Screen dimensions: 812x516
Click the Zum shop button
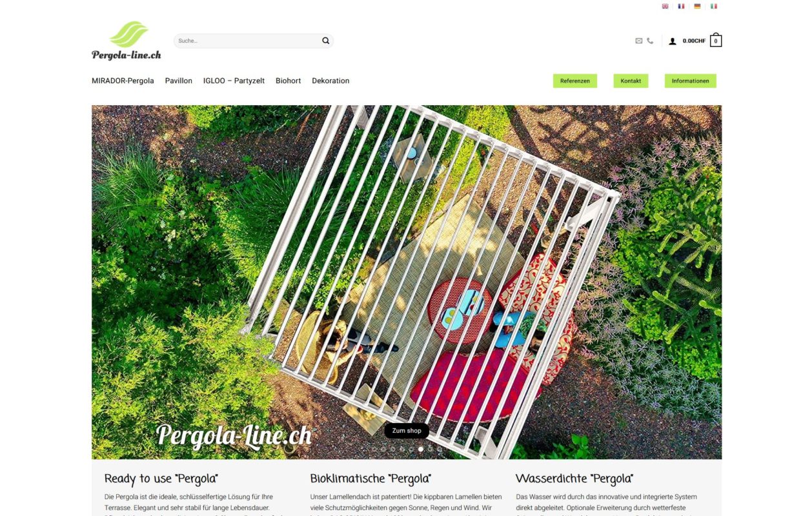click(x=407, y=431)
